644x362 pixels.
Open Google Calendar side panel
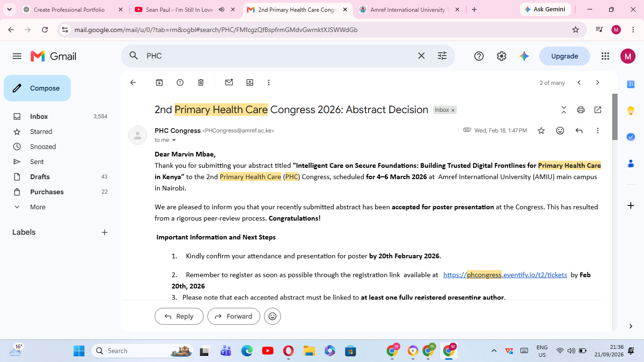coord(631,84)
